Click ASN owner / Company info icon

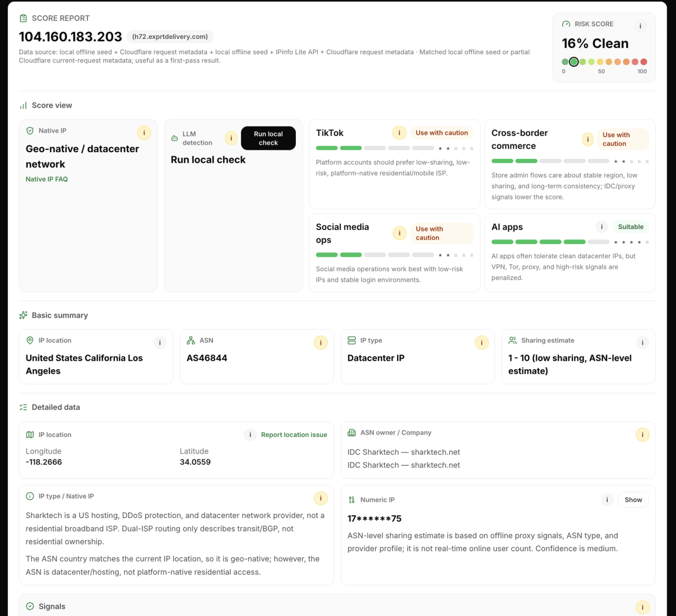(x=642, y=435)
